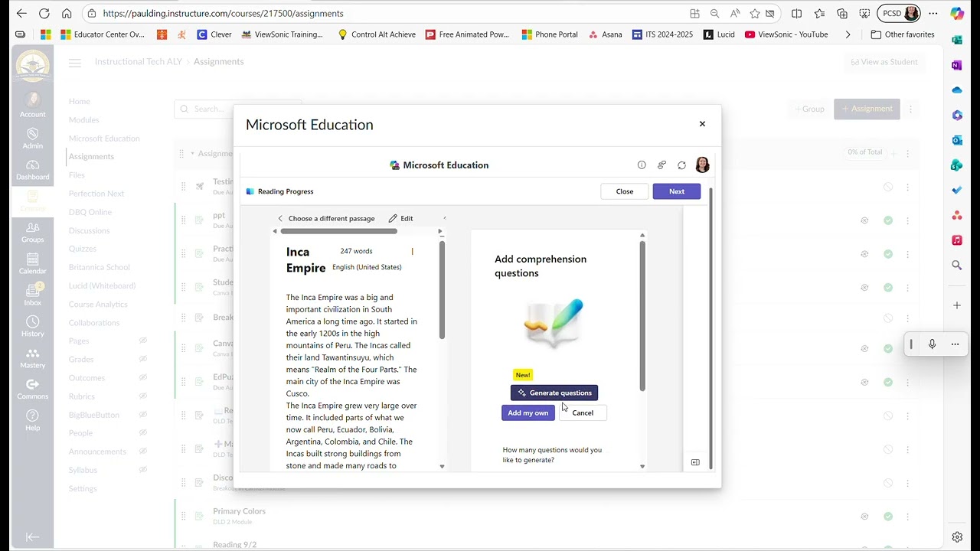Click the passage horizontal scrollbar thumb
The width and height of the screenshot is (980, 551).
(339, 231)
